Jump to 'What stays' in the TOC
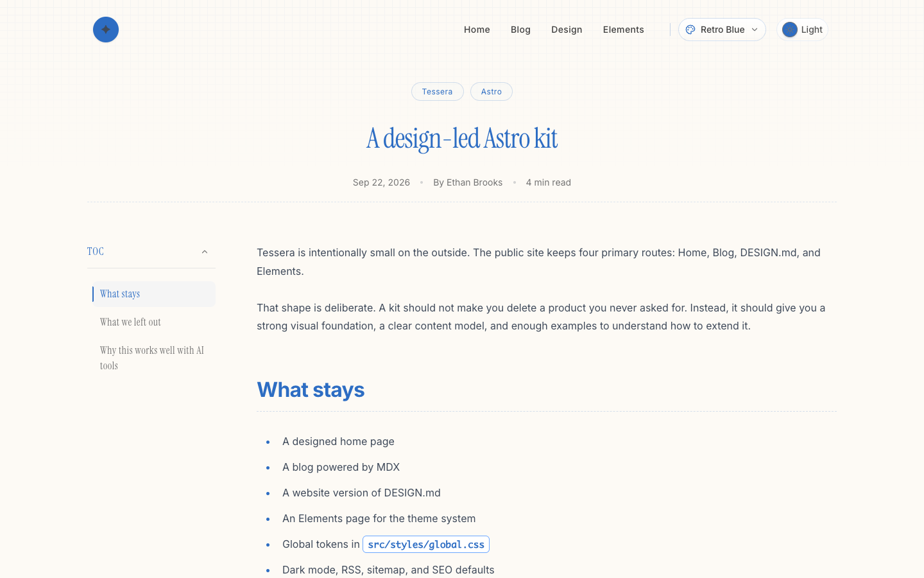Image resolution: width=924 pixels, height=578 pixels. coord(154,294)
